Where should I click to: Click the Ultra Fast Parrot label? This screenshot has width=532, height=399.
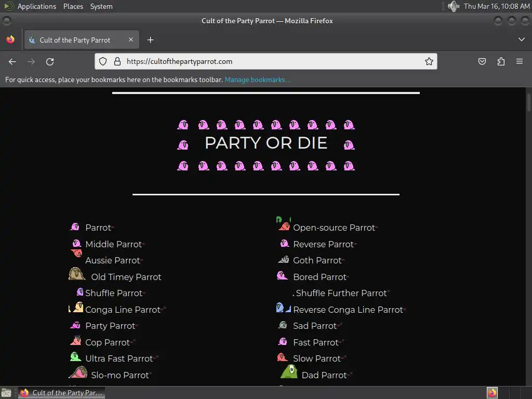[119, 358]
